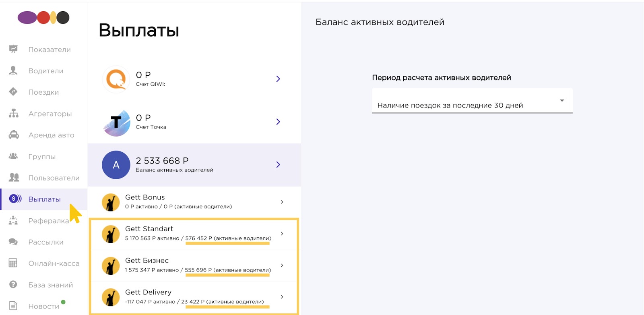This screenshot has width=644, height=315.
Task: Expand the Gett Бизнес chevron
Action: (x=282, y=265)
